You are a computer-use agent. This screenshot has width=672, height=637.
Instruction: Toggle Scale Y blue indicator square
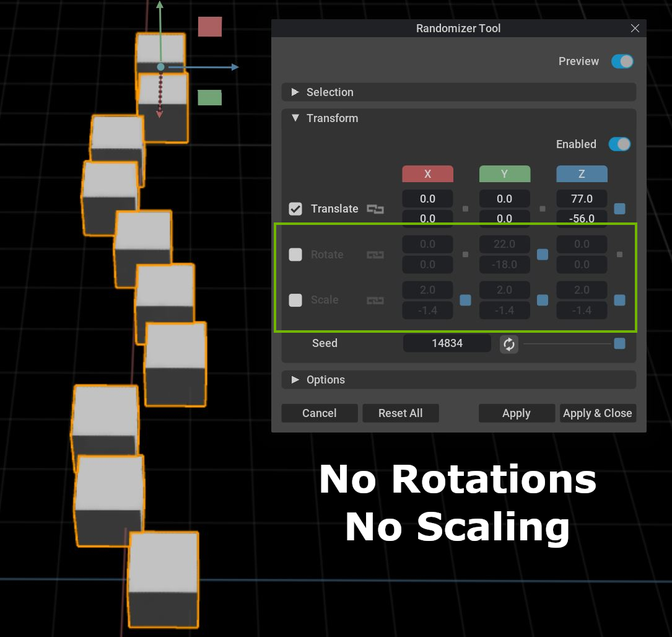[542, 300]
